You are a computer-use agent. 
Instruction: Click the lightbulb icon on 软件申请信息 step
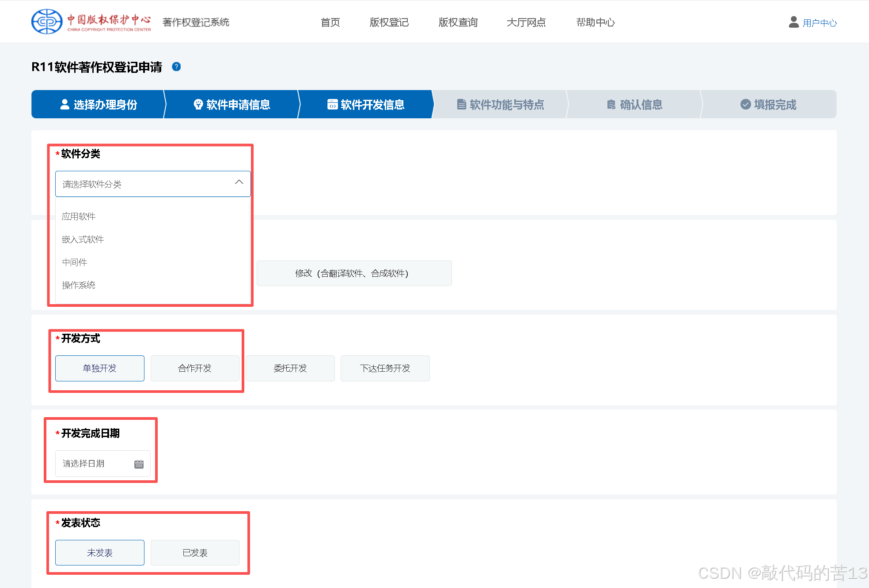pyautogui.click(x=198, y=105)
